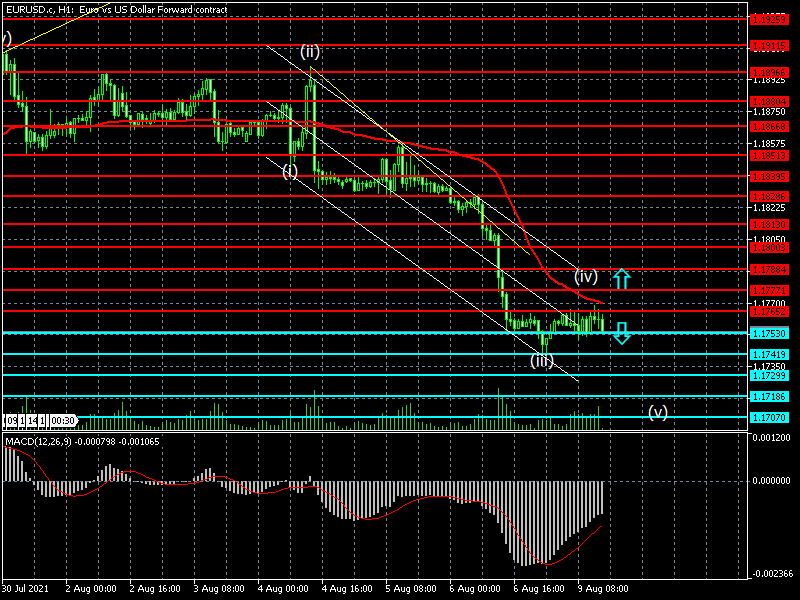Click the 1.18225 price axis value

(769, 208)
